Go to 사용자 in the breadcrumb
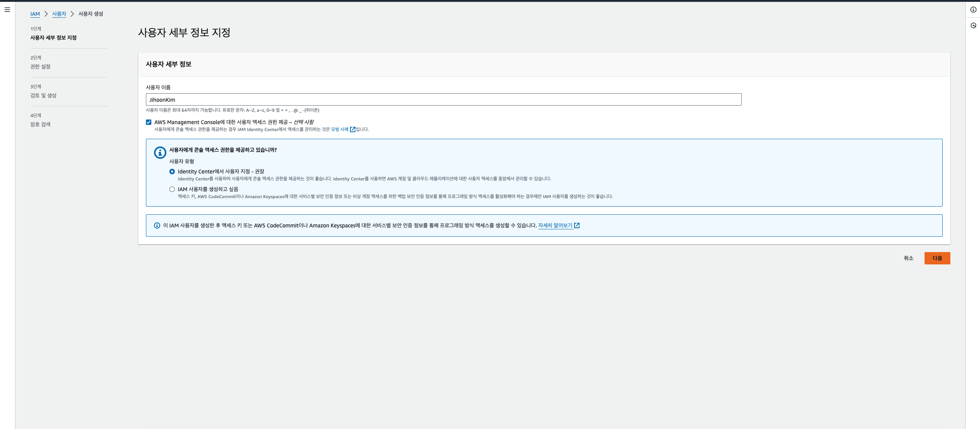Viewport: 980px width, 429px height. (59, 14)
